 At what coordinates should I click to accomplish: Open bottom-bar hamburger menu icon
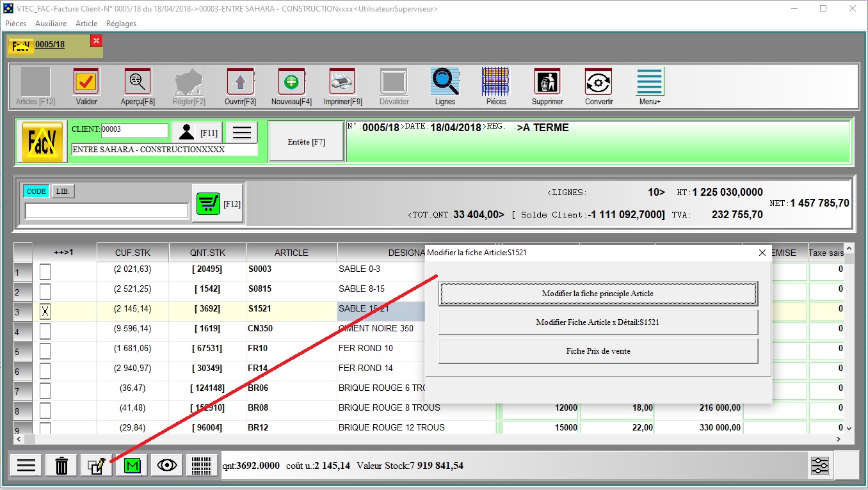tap(26, 466)
